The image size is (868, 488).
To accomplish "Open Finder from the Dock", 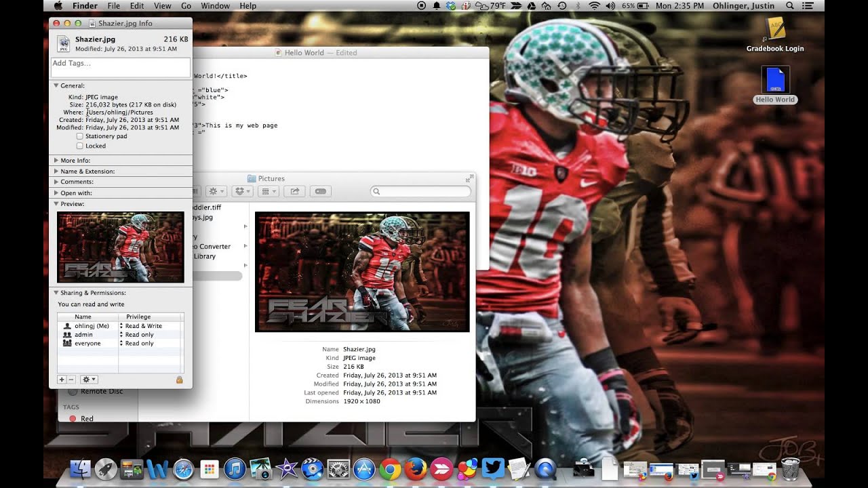I will [x=81, y=469].
